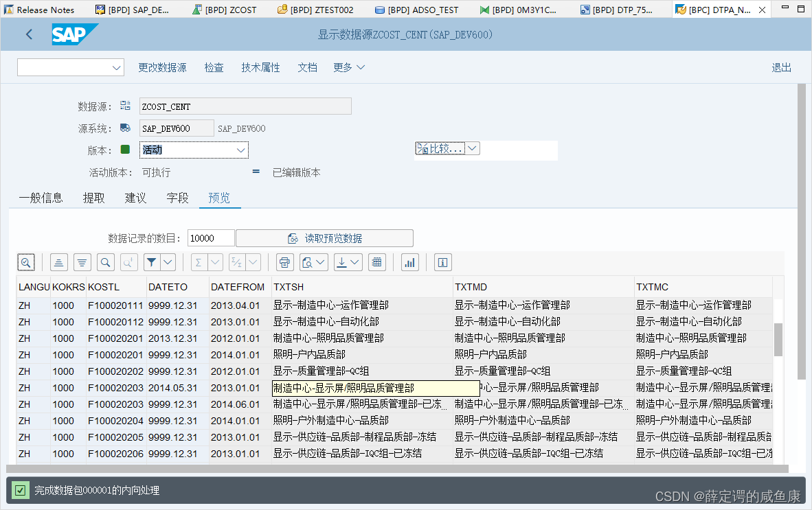The height and width of the screenshot is (510, 812).
Task: Switch to the [BPD] DTP_75 window tab
Action: [616, 10]
